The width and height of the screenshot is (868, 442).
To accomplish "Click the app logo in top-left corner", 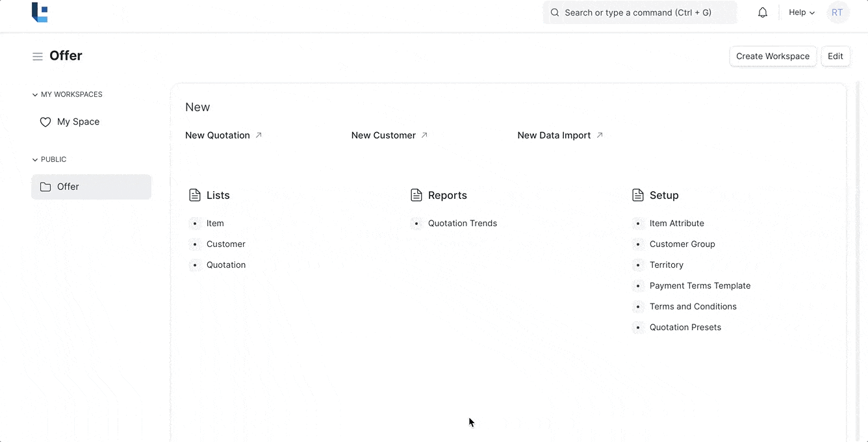I will (x=40, y=12).
